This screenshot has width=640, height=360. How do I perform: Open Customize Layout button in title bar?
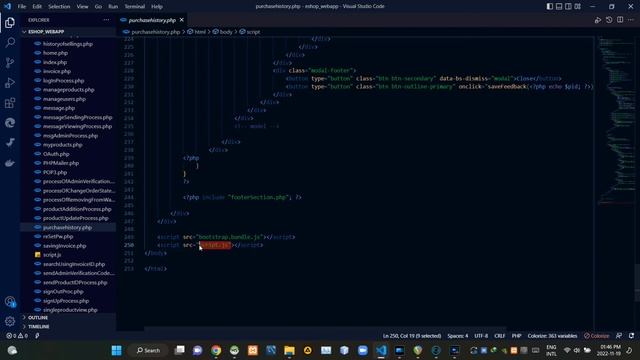[578, 6]
